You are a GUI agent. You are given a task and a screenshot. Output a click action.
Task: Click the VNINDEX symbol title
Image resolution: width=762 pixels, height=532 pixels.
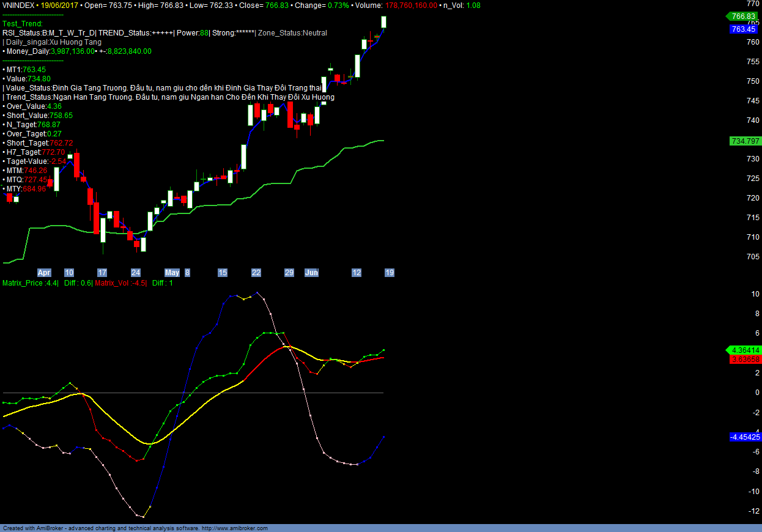pyautogui.click(x=19, y=5)
